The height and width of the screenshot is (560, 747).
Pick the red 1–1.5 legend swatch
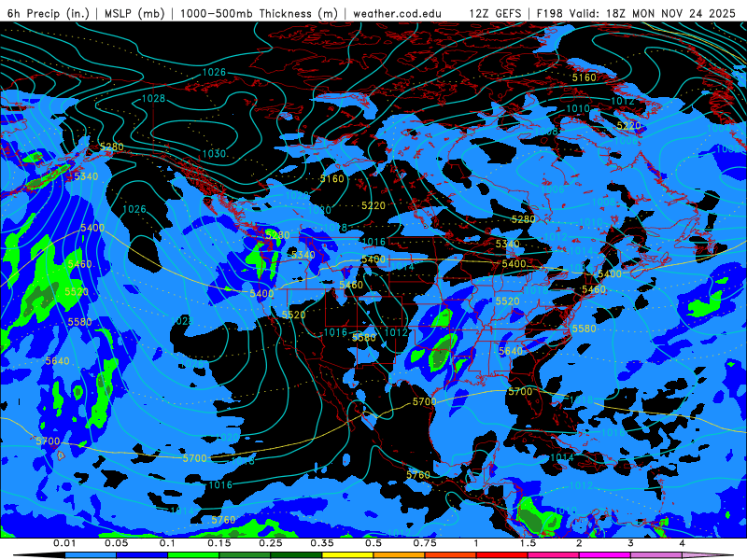coord(502,555)
